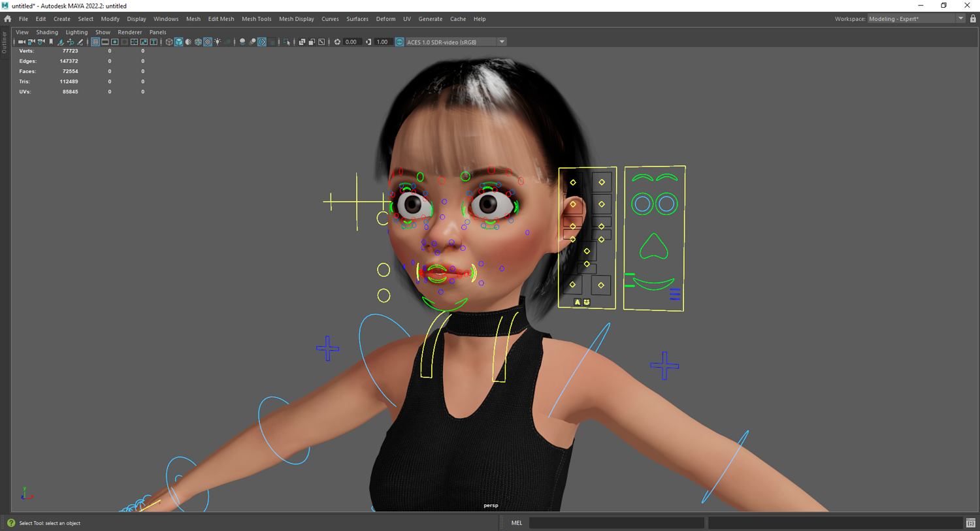Toggle the XRay joints icon

point(322,42)
